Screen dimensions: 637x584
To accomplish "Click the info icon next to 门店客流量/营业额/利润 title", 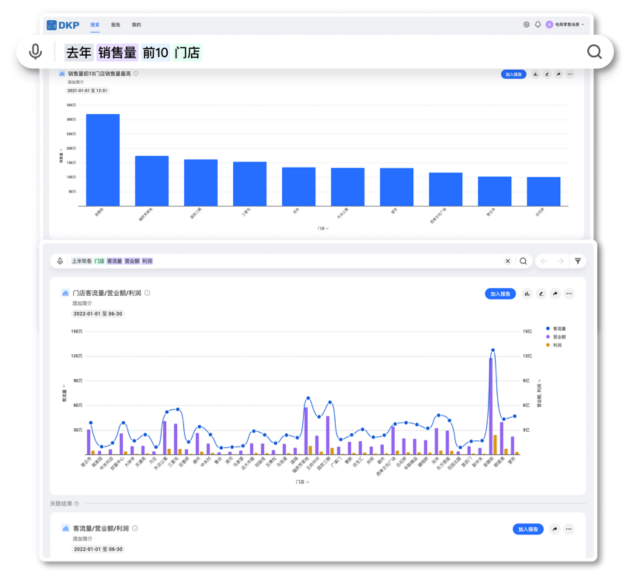I will pos(148,293).
